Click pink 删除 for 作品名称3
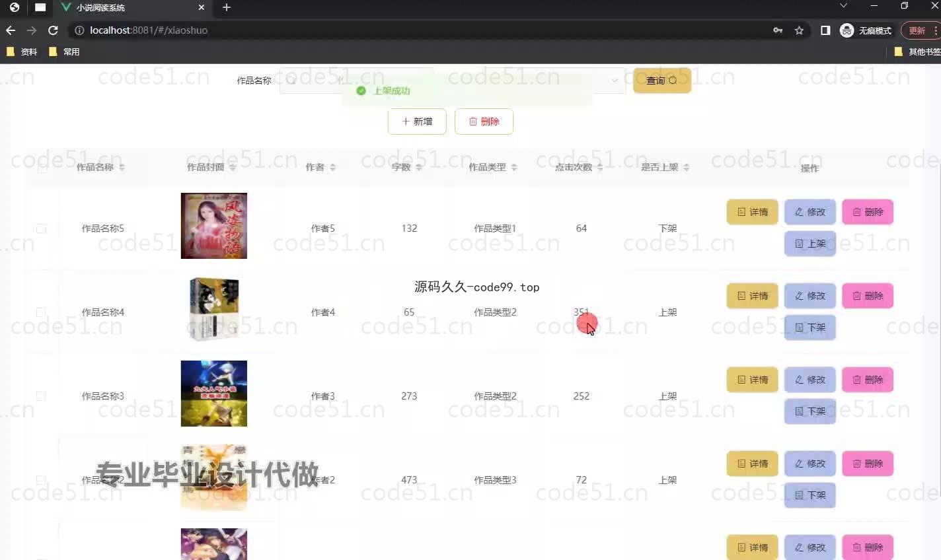 [x=868, y=380]
